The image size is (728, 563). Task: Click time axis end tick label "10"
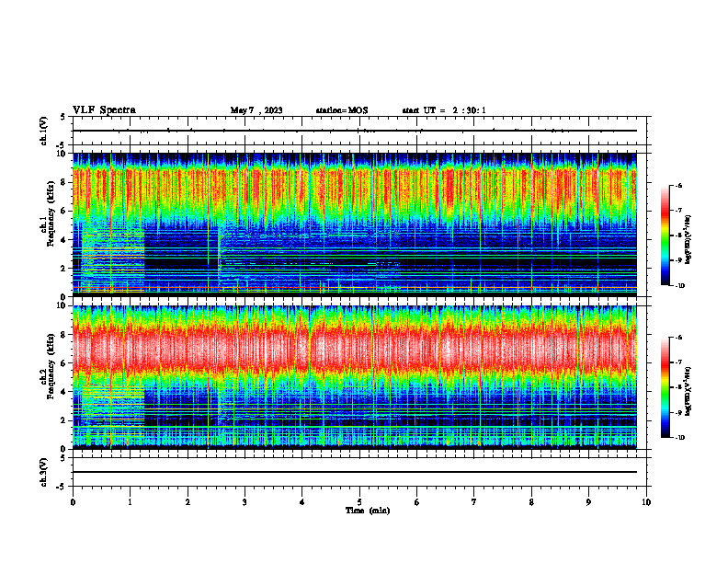point(646,502)
